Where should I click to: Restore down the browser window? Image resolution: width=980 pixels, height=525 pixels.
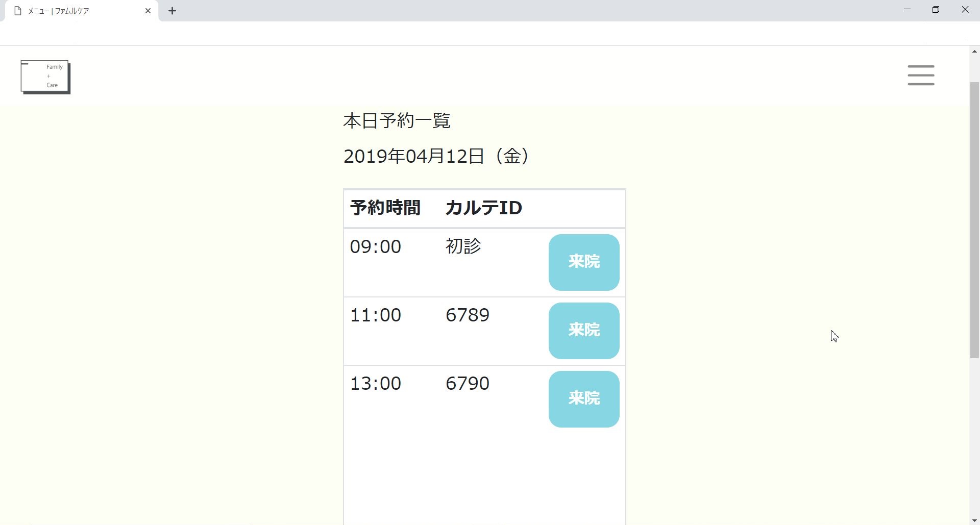click(x=936, y=10)
